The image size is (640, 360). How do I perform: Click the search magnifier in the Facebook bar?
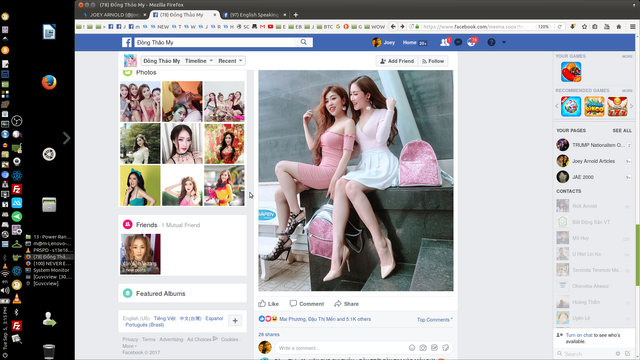coord(304,42)
